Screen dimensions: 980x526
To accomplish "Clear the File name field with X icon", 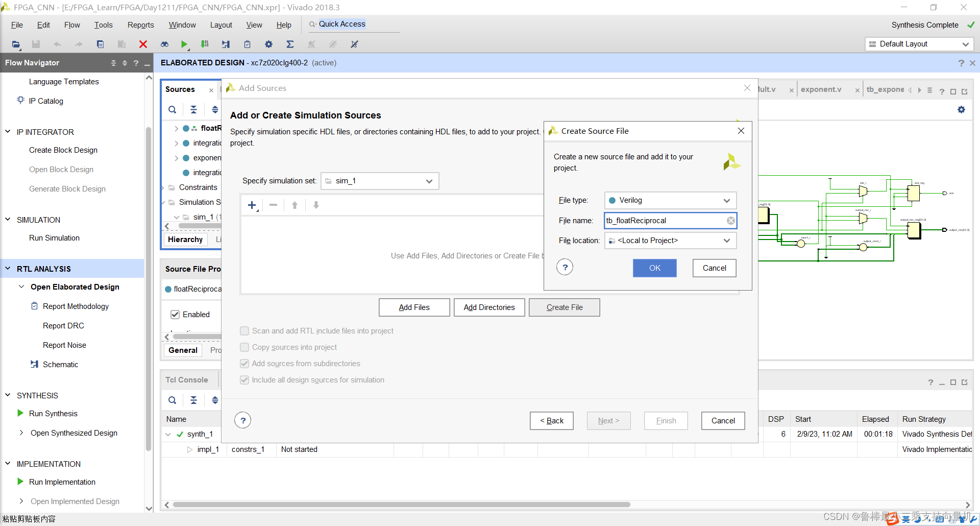I will point(731,221).
